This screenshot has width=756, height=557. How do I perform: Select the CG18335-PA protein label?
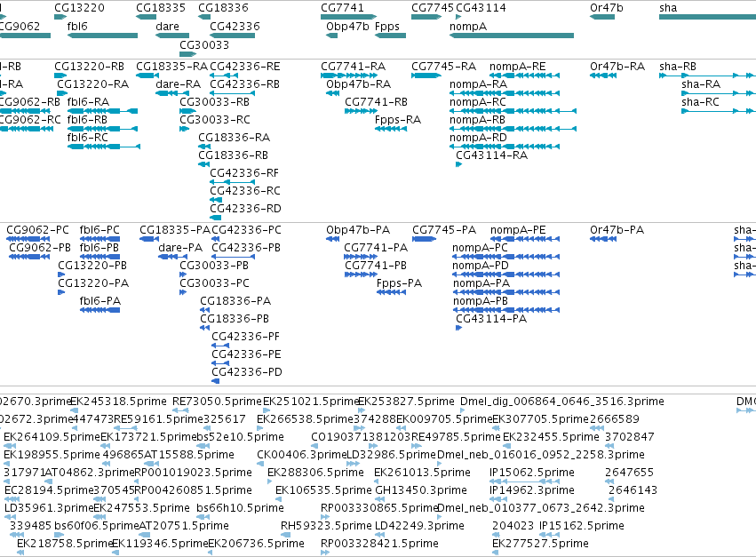coord(175,229)
